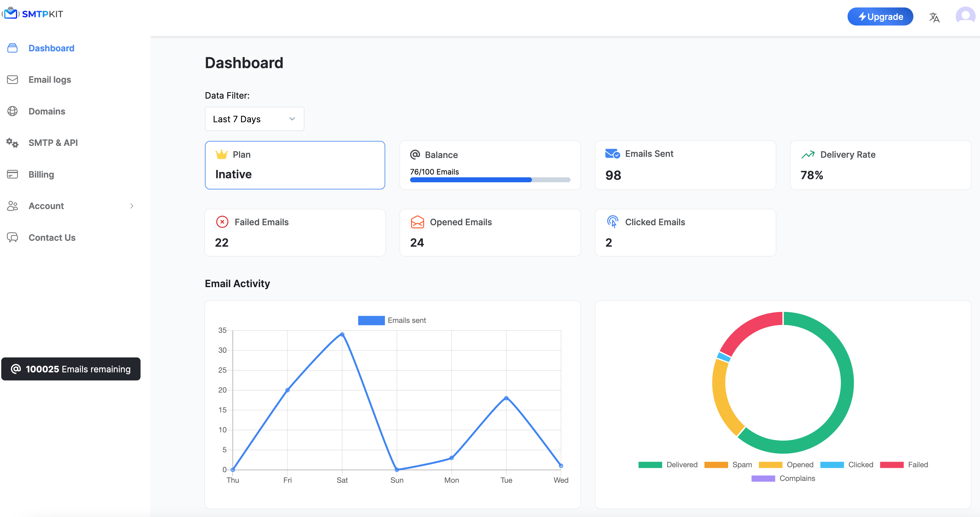
Task: Click the Billing card icon
Action: [12, 175]
